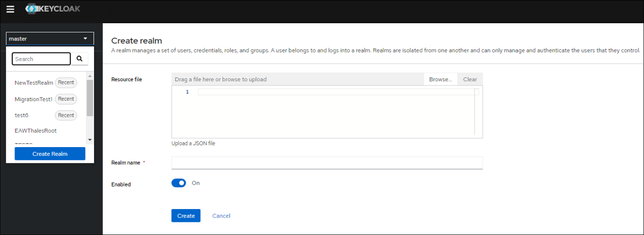Open the hamburger navigation menu
The width and height of the screenshot is (644, 235).
tap(10, 10)
